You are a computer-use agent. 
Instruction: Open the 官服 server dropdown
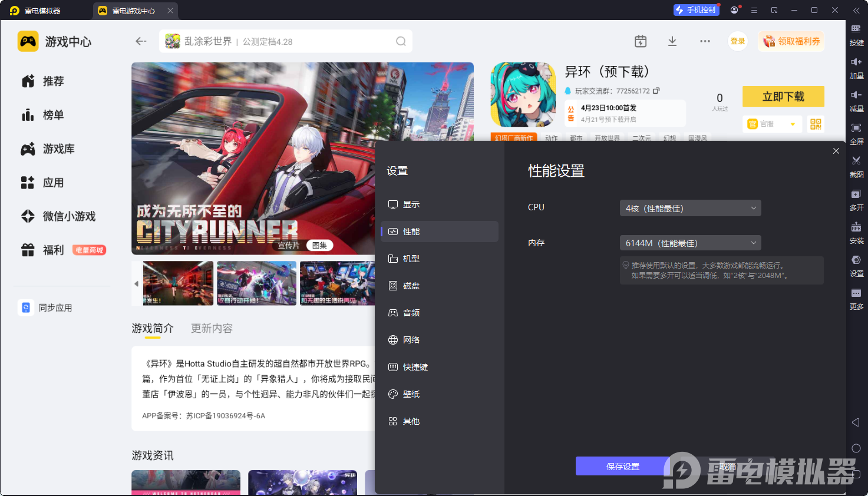coord(772,124)
